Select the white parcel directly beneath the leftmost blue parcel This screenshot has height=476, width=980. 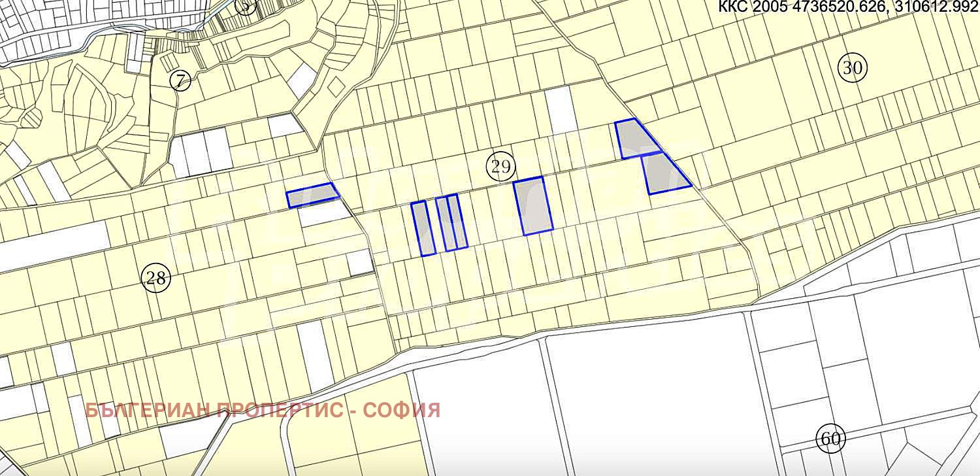[x=325, y=212]
